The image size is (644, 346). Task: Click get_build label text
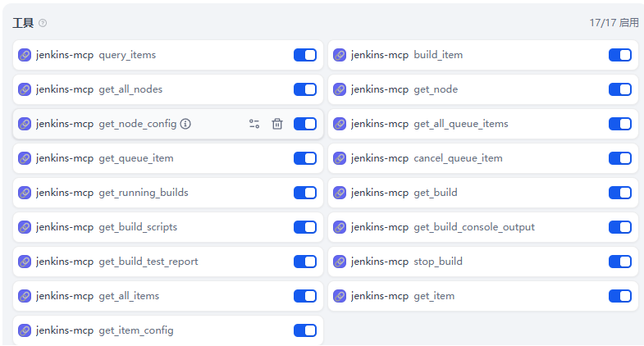click(x=436, y=193)
